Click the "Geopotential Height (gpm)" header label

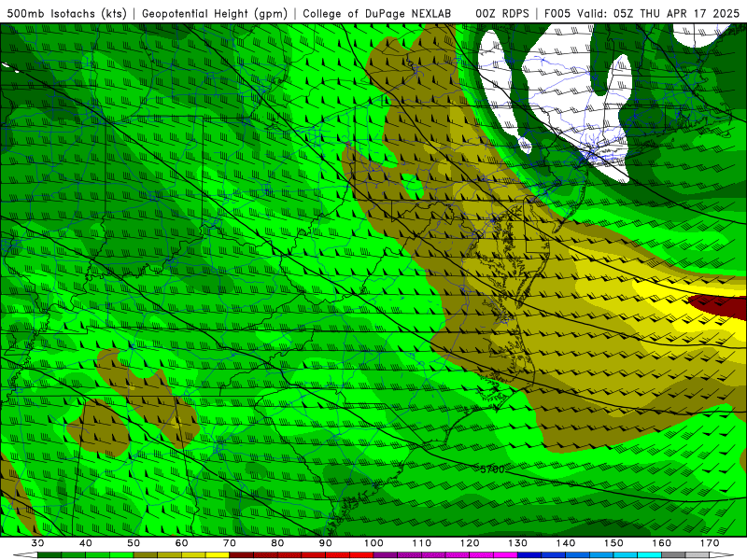point(215,13)
